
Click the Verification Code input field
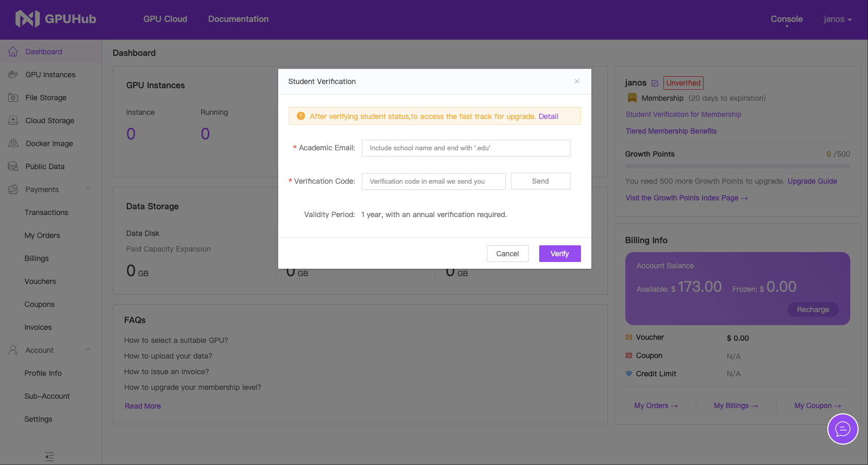433,182
